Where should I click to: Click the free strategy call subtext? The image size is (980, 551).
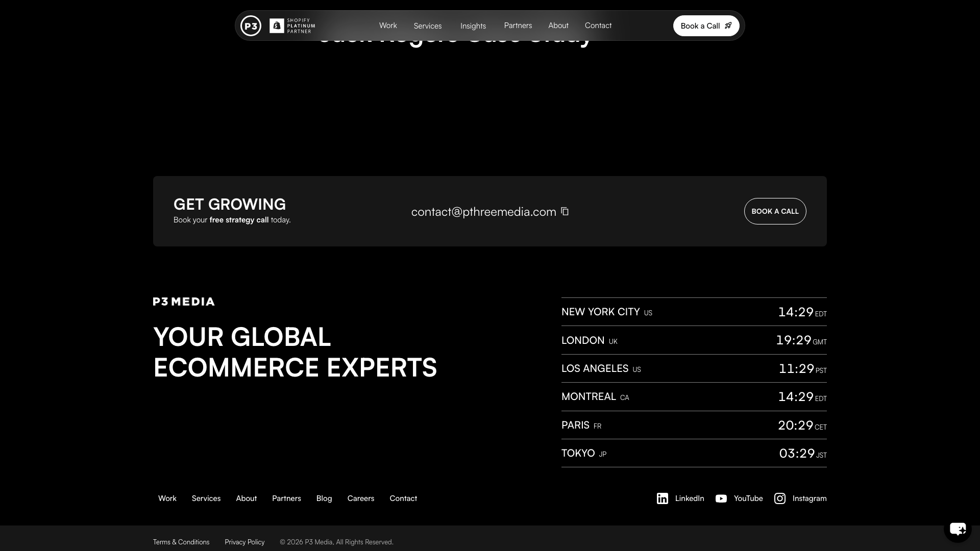click(232, 220)
